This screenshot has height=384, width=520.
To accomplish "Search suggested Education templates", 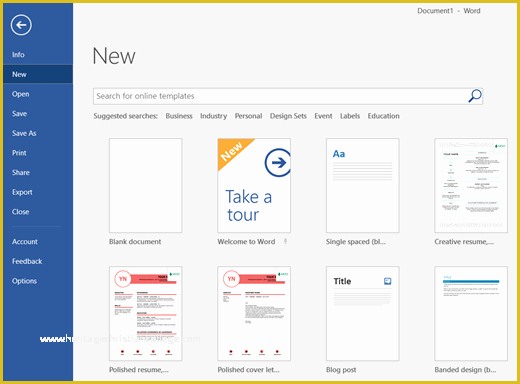I will click(x=383, y=116).
